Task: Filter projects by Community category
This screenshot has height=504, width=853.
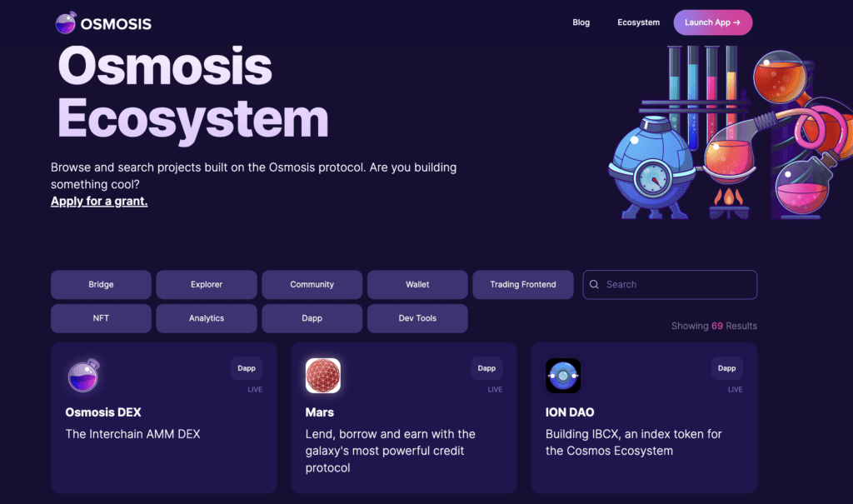Action: pyautogui.click(x=312, y=285)
